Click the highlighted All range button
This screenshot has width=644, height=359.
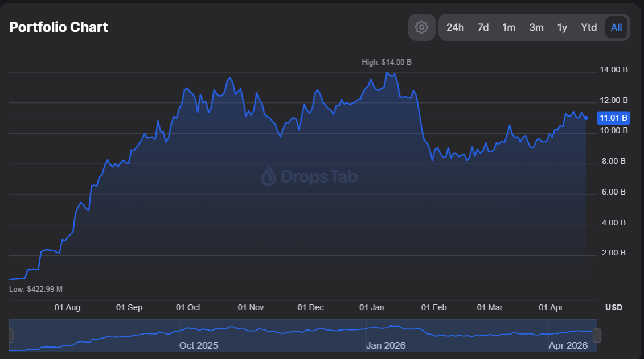click(x=616, y=27)
